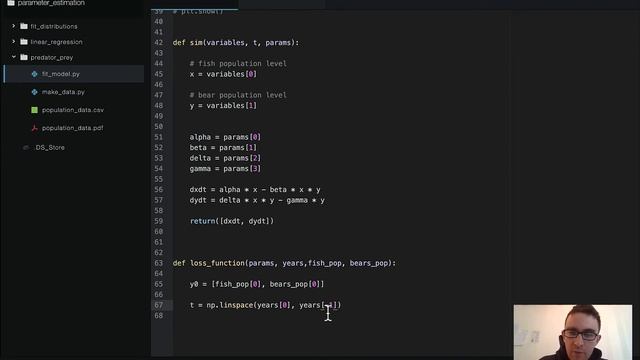Click 'delta = params[2]' line
Screen dimensions: 640x360
225,158
